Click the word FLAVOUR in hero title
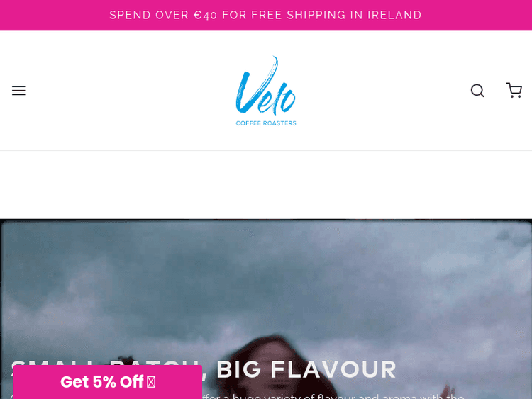Image resolution: width=532 pixels, height=399 pixels. click(333, 369)
